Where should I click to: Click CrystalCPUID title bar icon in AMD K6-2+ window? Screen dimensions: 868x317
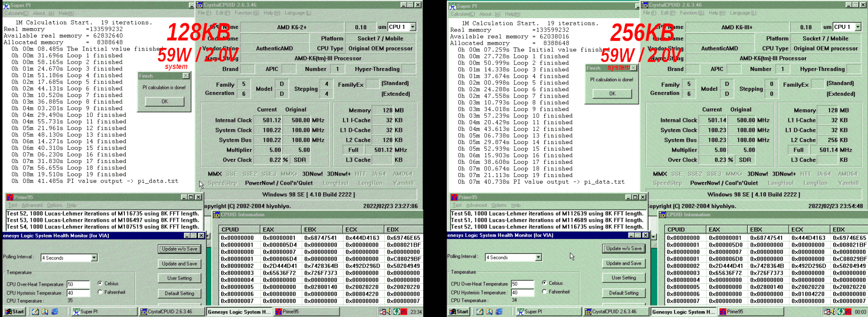tap(199, 5)
